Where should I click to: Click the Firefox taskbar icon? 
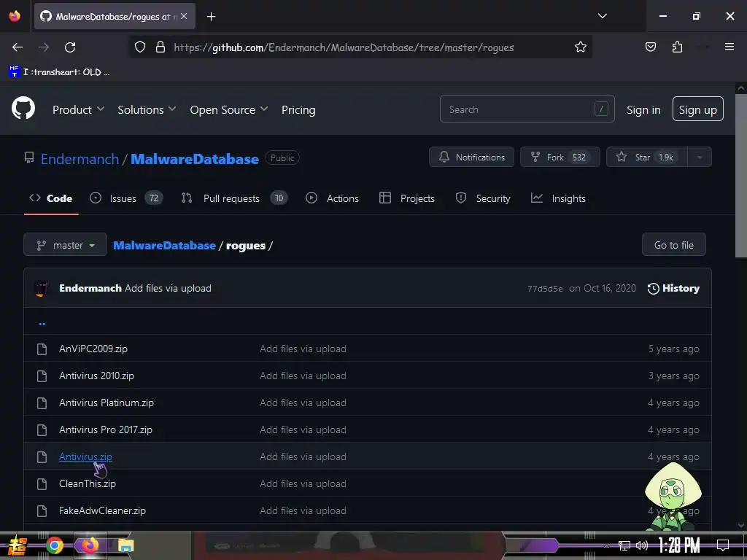[x=90, y=545]
